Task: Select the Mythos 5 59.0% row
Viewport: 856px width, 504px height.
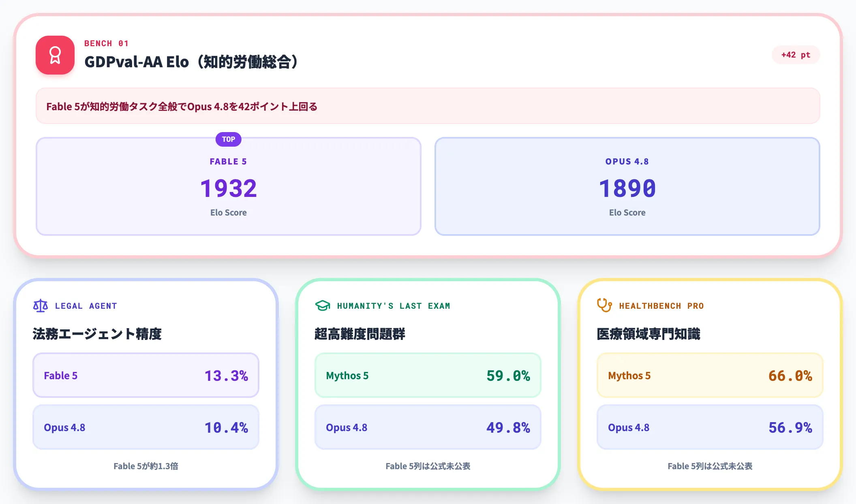Action: click(x=428, y=375)
